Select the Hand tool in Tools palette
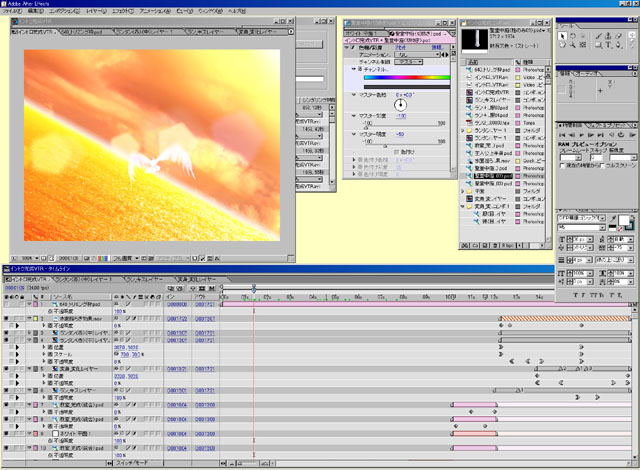 pyautogui.click(x=562, y=45)
